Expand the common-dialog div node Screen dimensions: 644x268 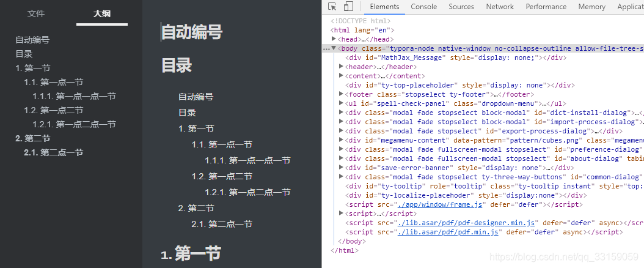(341, 177)
